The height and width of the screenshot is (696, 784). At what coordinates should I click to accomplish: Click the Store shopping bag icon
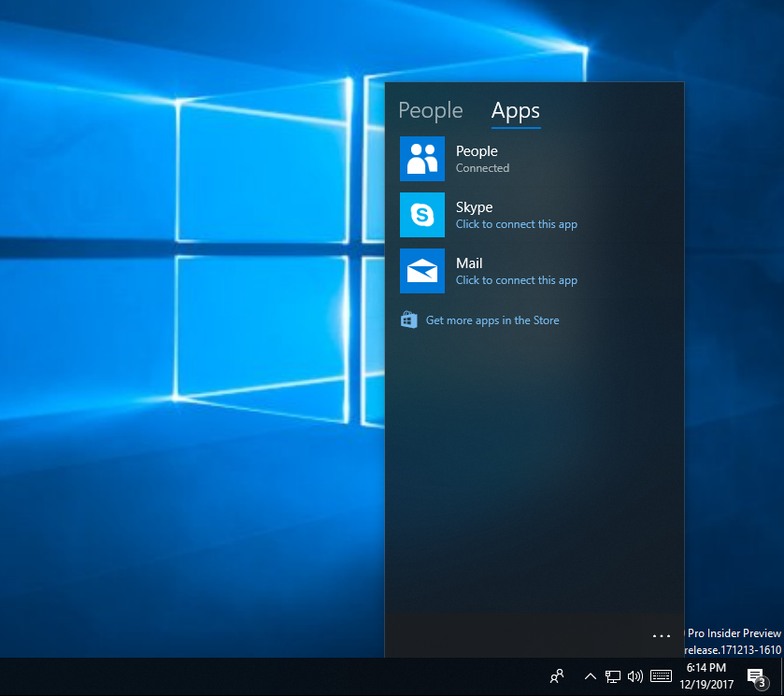tap(409, 320)
